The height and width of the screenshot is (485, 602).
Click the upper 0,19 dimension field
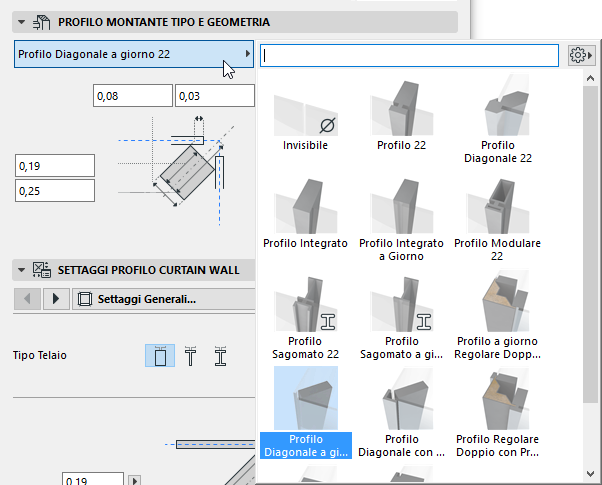(55, 166)
